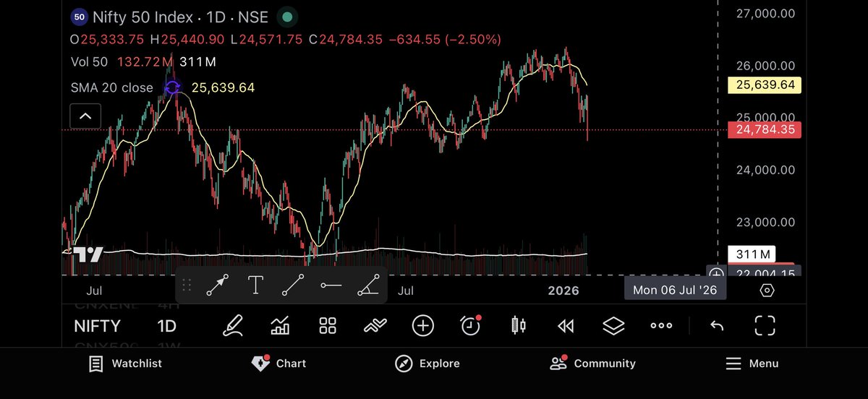The height and width of the screenshot is (399, 868).
Task: Click the SMA 20 loading indicator icon
Action: pyautogui.click(x=173, y=88)
